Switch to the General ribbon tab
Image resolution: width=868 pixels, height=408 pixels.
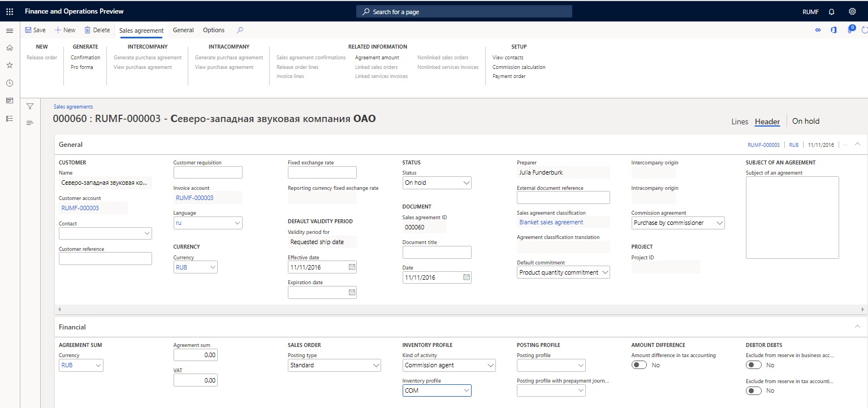(183, 30)
